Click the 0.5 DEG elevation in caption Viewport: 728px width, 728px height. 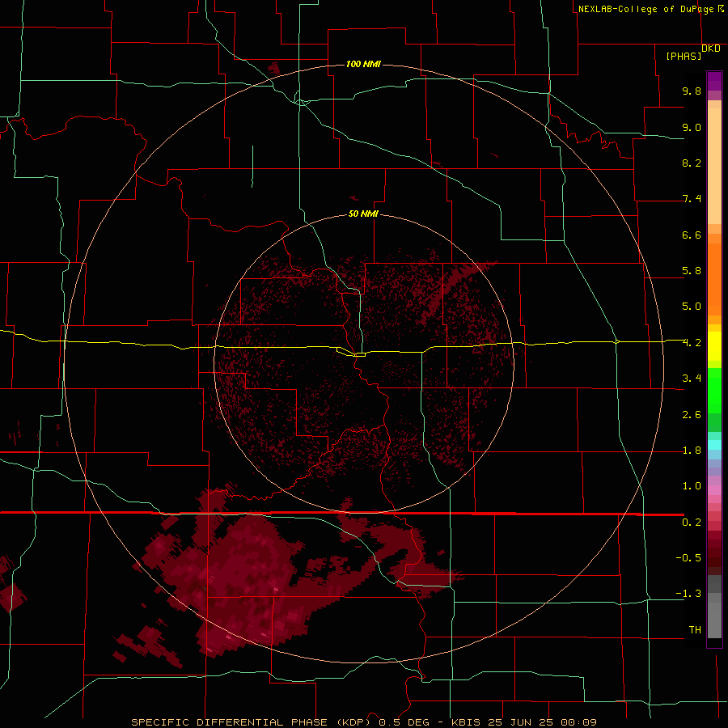click(404, 722)
